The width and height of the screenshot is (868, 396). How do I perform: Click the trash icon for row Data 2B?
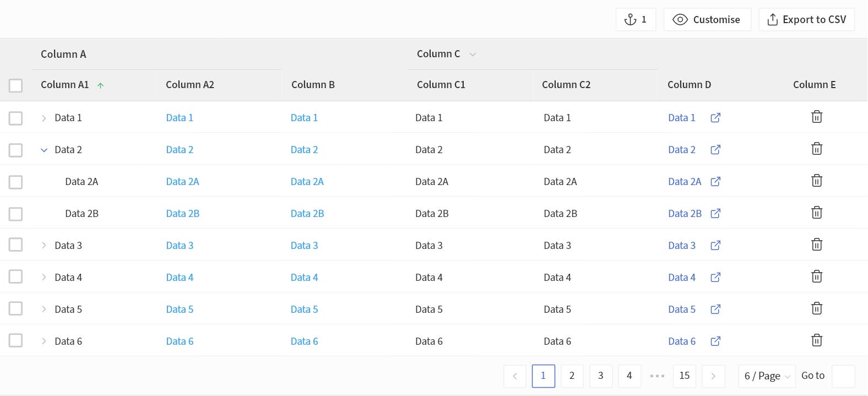coord(817,213)
